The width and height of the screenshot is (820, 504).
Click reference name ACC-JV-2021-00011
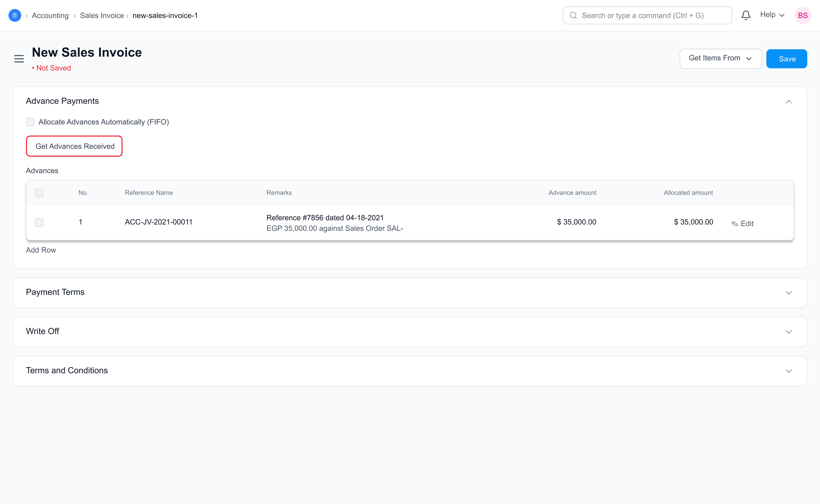tap(159, 222)
